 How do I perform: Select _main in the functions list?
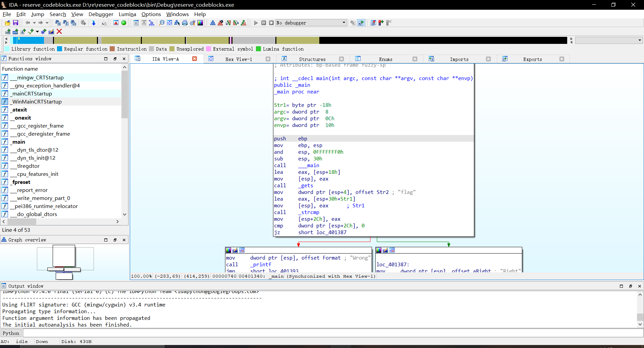point(61,142)
